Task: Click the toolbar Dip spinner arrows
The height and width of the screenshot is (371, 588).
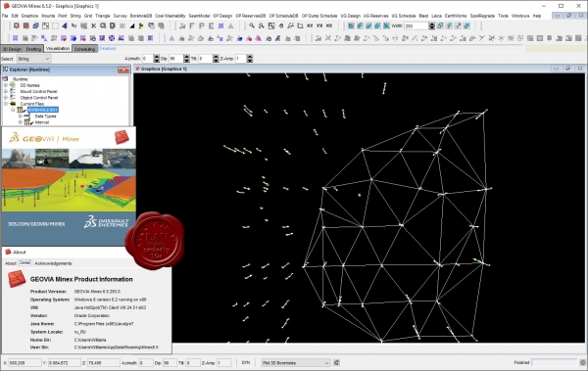Action: [186, 59]
